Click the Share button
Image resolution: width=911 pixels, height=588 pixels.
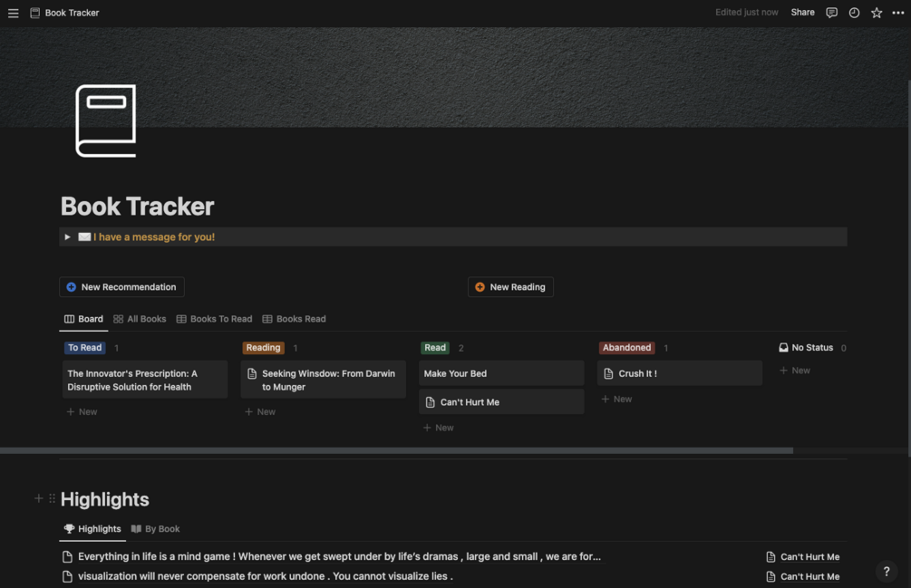pyautogui.click(x=802, y=13)
